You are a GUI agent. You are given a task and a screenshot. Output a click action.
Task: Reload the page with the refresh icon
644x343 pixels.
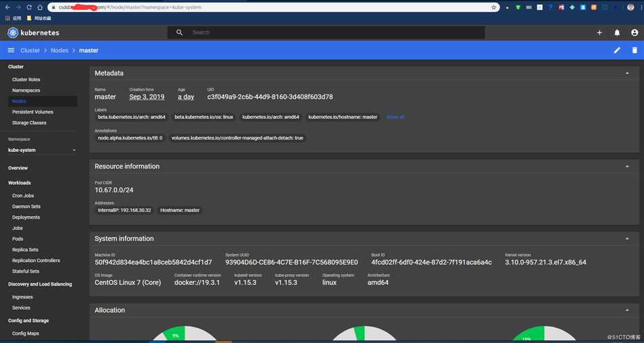click(29, 7)
